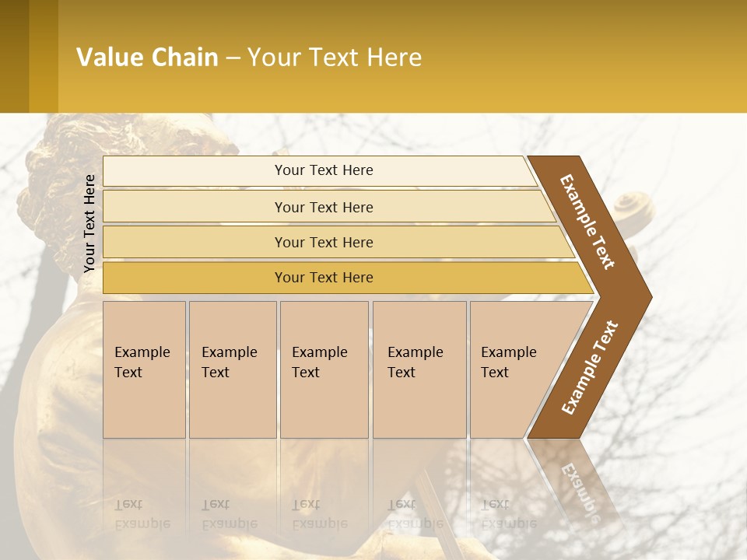Click the dark gold stripe in header corner

(14, 56)
